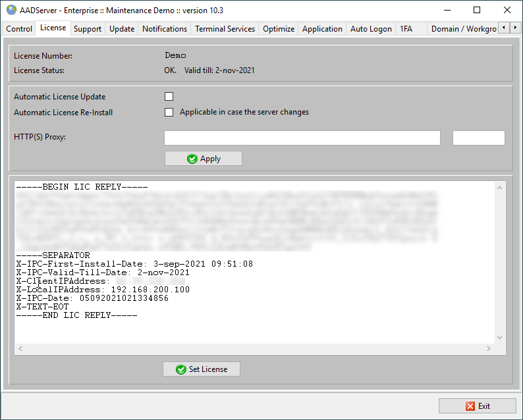Open the 1FA tab
Screen dimensions: 523x420
click(406, 29)
